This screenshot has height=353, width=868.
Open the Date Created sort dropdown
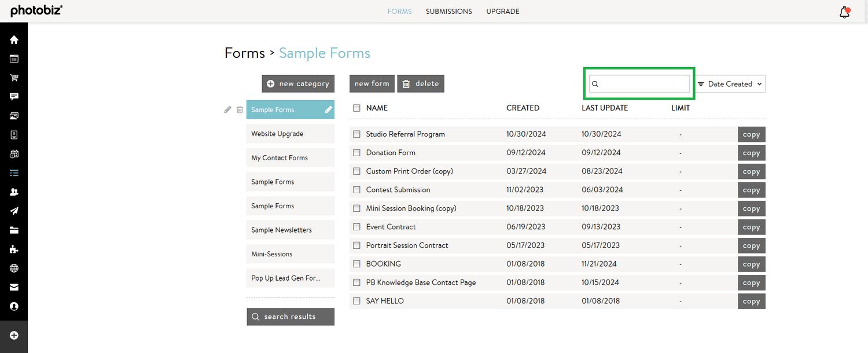coord(730,83)
